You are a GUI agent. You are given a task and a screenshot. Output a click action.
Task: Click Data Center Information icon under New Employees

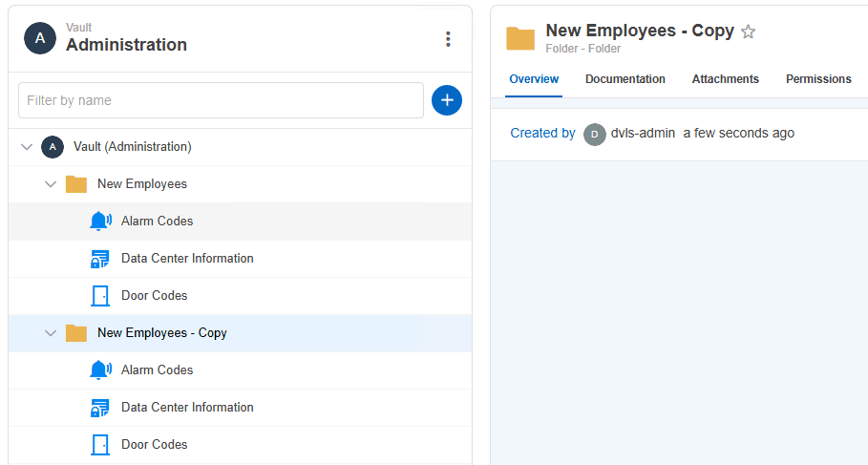tap(100, 258)
